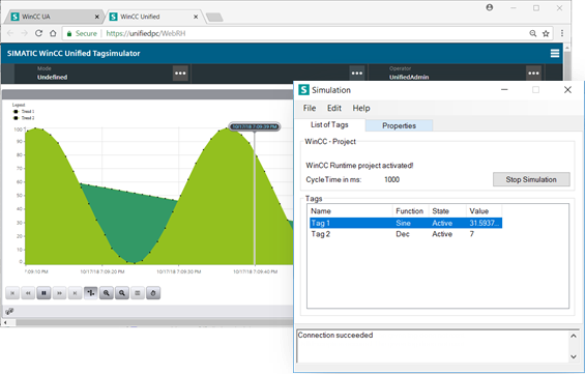The image size is (585, 374).
Task: Click CycleTime value 1000
Action: tap(392, 180)
